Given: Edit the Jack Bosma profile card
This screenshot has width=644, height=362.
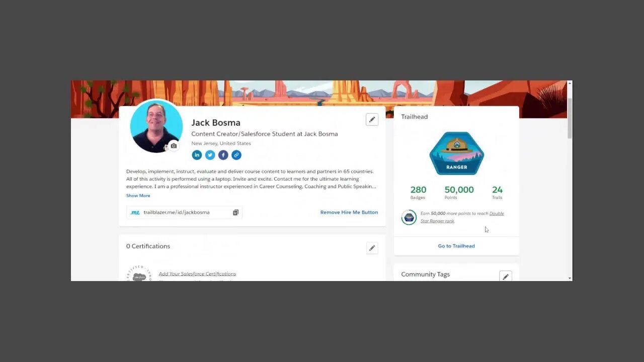Looking at the screenshot, I should click(372, 120).
